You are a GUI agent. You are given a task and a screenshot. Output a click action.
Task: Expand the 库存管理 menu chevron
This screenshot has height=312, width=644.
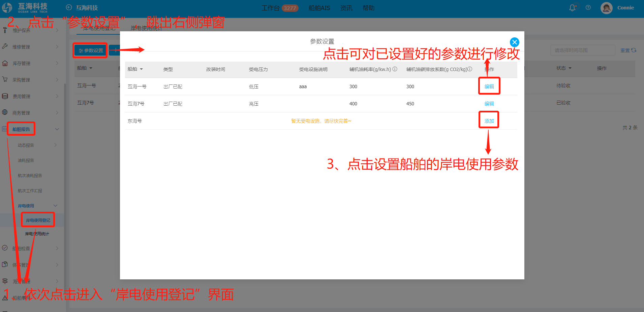pos(57,63)
